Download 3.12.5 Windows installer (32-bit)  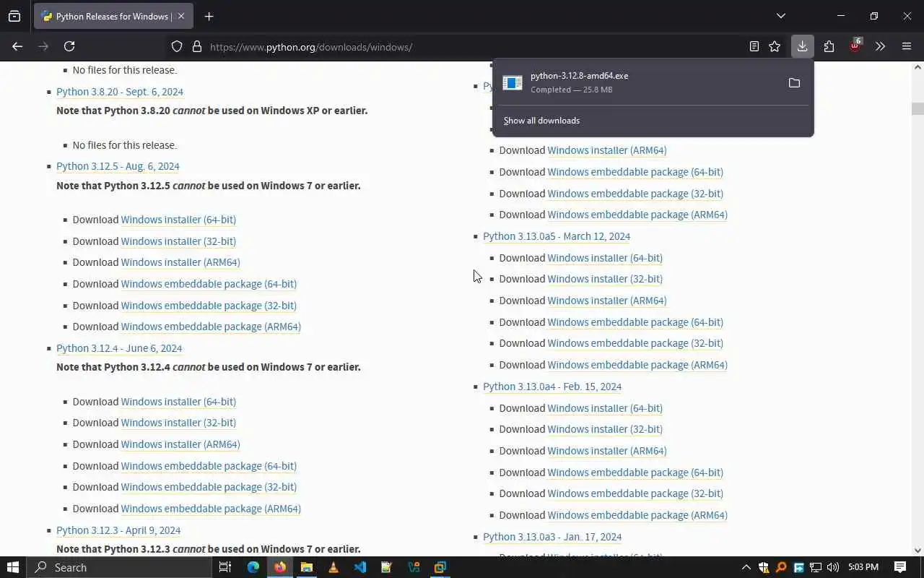coord(178,241)
